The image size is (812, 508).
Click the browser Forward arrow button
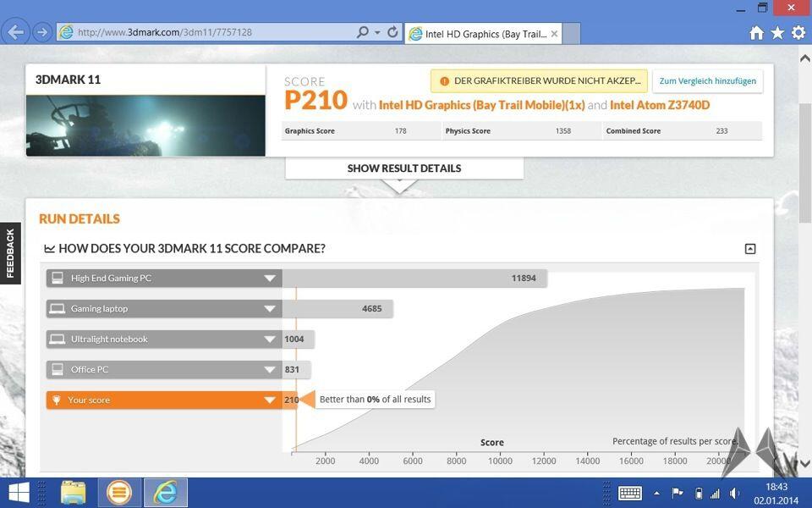[x=41, y=32]
